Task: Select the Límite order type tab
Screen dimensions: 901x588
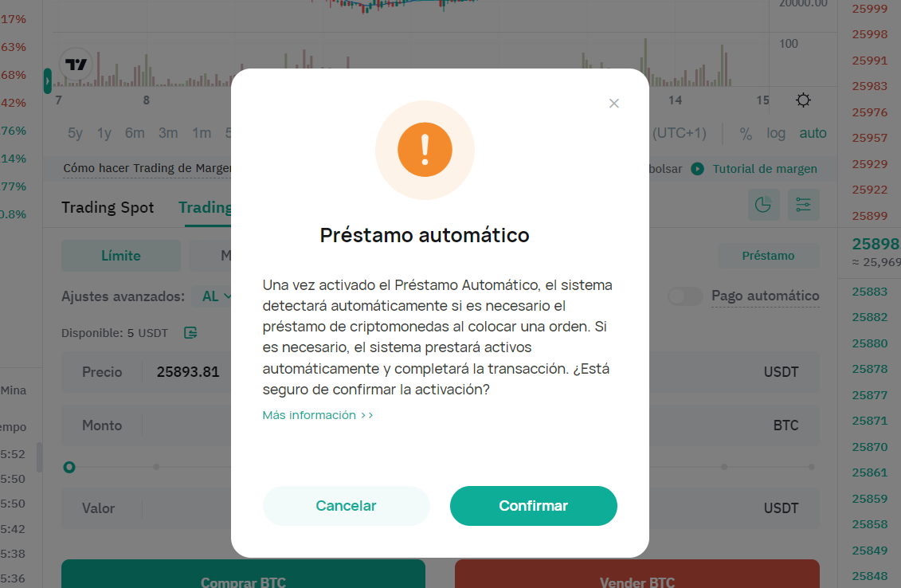Action: click(120, 256)
